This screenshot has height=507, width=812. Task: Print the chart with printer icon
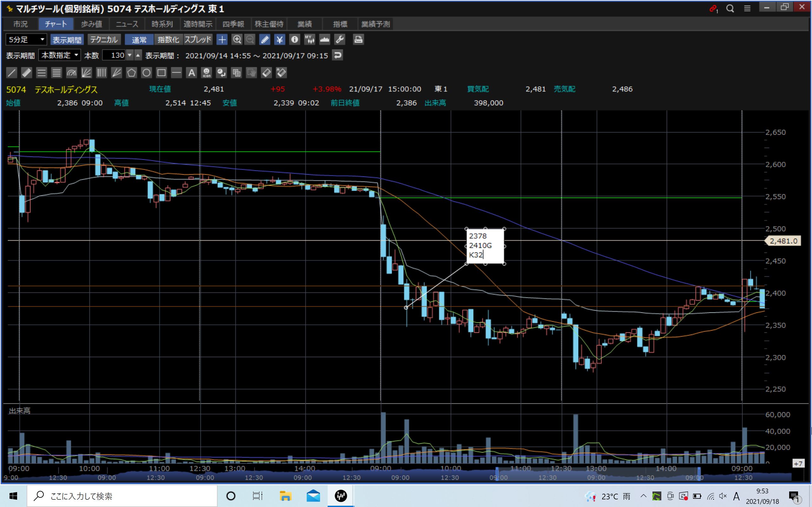[358, 40]
